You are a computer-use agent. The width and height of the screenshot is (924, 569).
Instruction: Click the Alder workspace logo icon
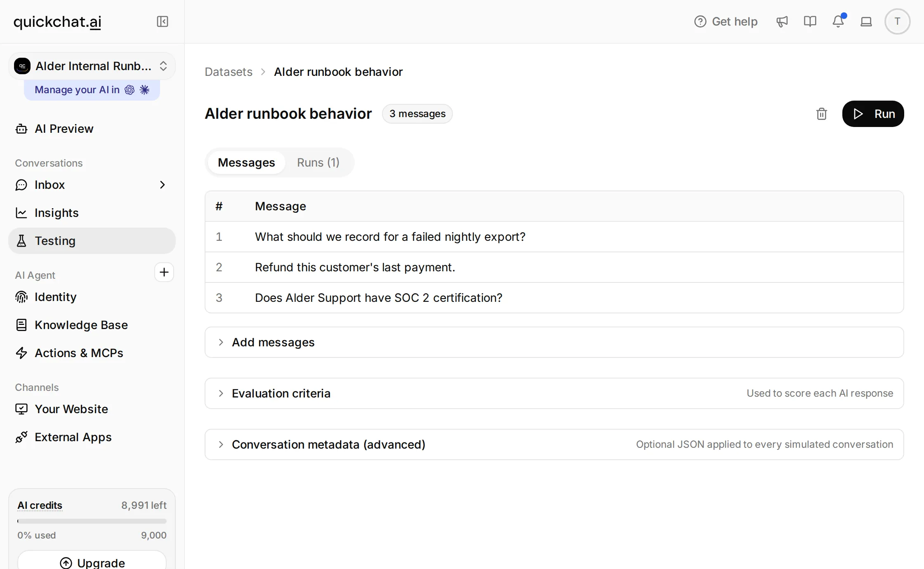pyautogui.click(x=22, y=66)
